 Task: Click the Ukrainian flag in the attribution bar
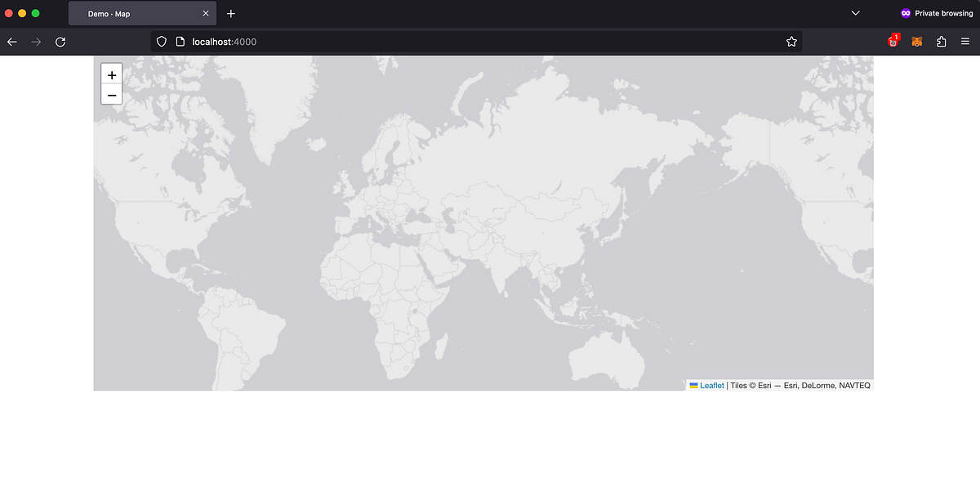693,385
